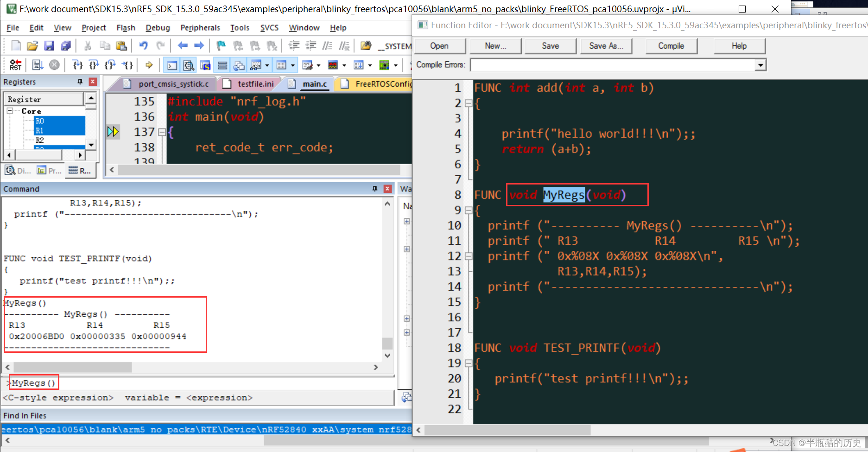This screenshot has height=452, width=868.
Task: Navigate backwards with the blue left arrow
Action: (183, 45)
